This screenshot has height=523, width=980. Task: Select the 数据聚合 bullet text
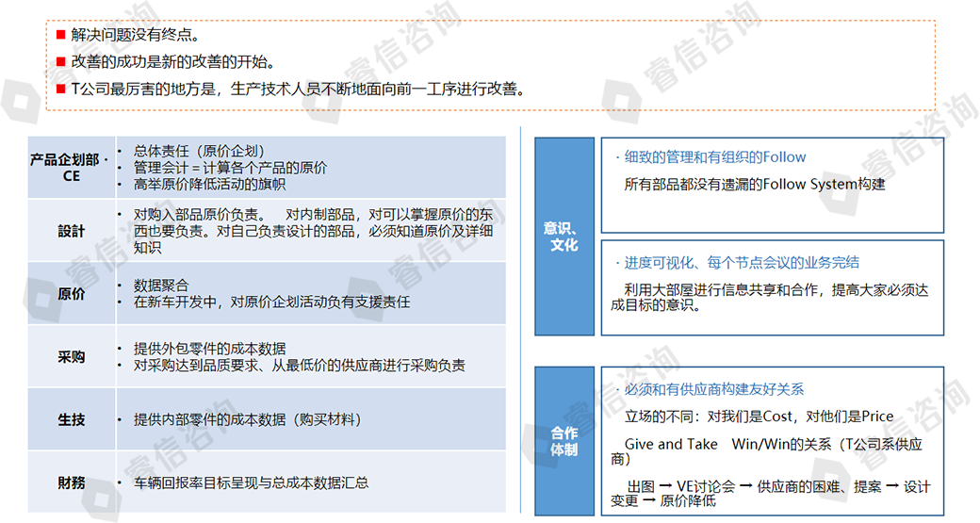161,286
